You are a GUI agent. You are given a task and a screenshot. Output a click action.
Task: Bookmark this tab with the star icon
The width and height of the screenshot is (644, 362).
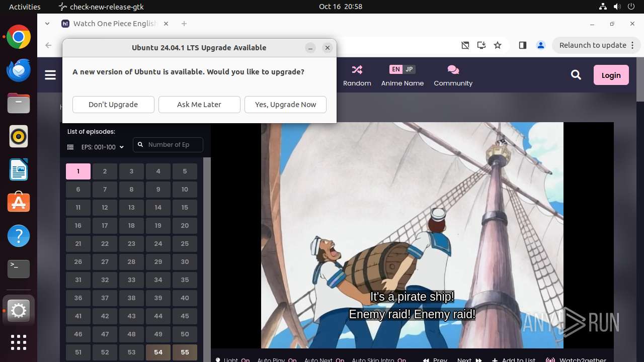click(498, 45)
